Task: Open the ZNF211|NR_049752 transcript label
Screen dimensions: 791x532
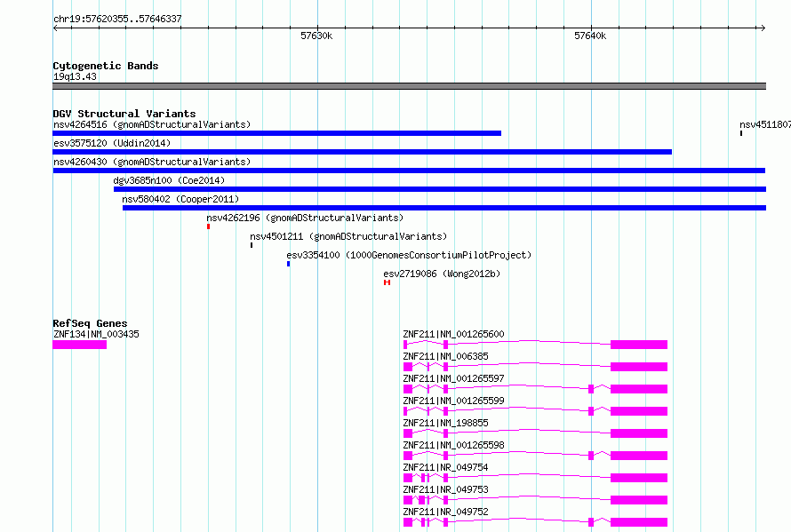Action: click(445, 512)
